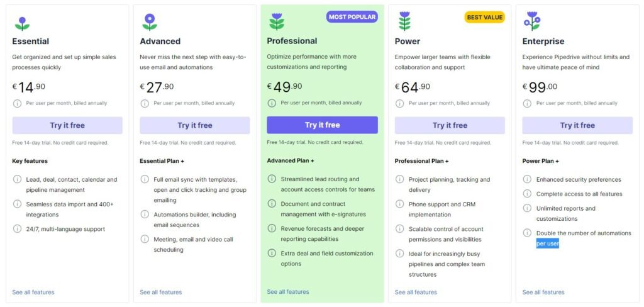644x307 pixels.
Task: Click the MOST POPULAR badge
Action: coord(352,17)
